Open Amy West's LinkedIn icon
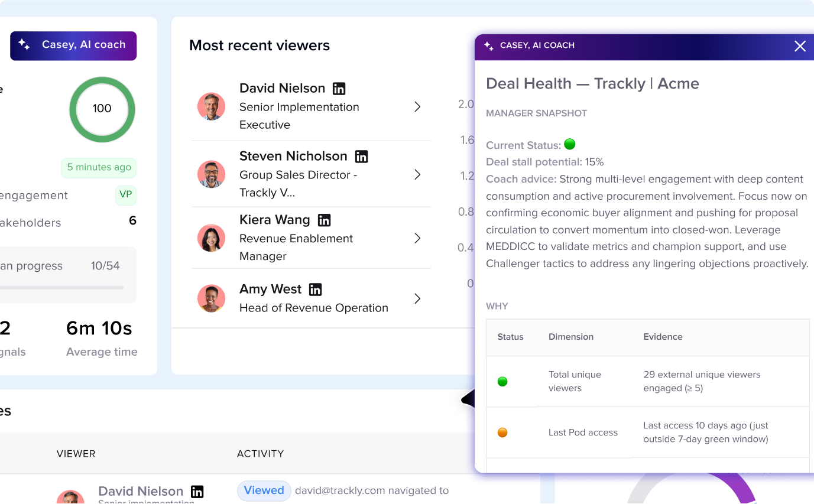 [x=316, y=290]
